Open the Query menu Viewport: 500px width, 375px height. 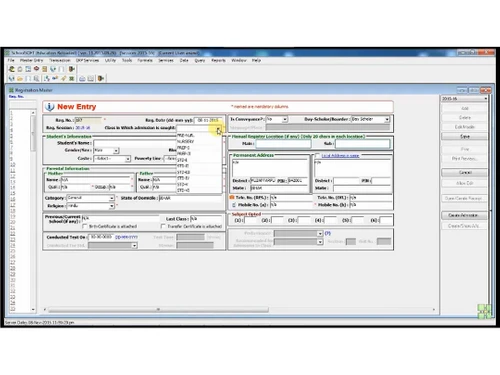tap(200, 60)
